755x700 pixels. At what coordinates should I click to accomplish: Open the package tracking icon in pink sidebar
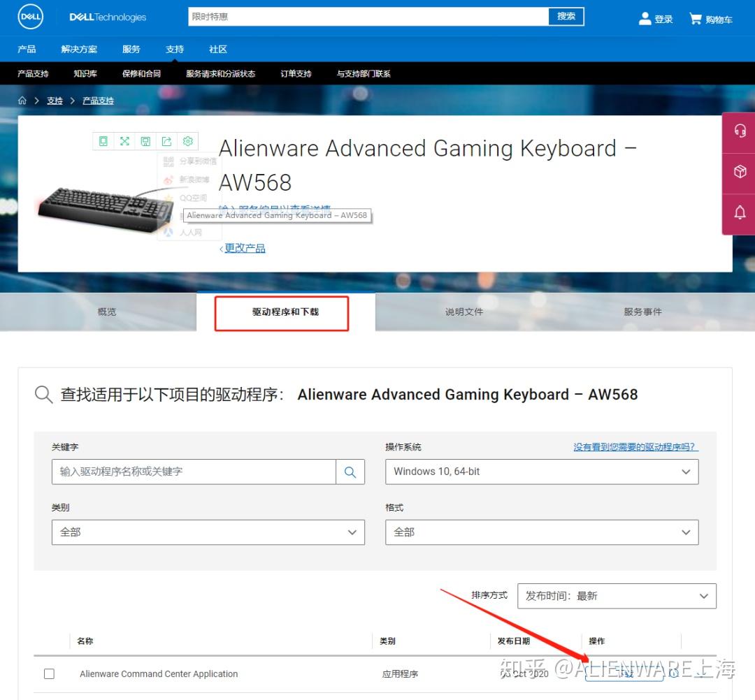tap(740, 172)
